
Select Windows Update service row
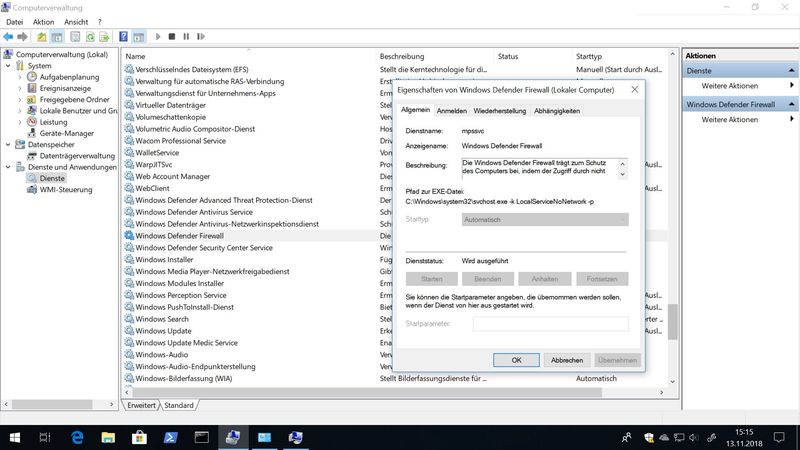pyautogui.click(x=163, y=331)
